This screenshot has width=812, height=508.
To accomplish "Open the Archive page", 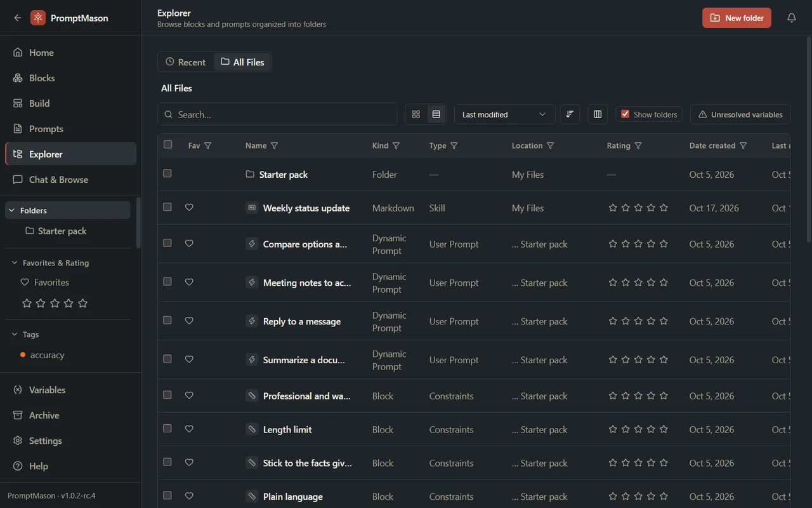I will [70, 415].
